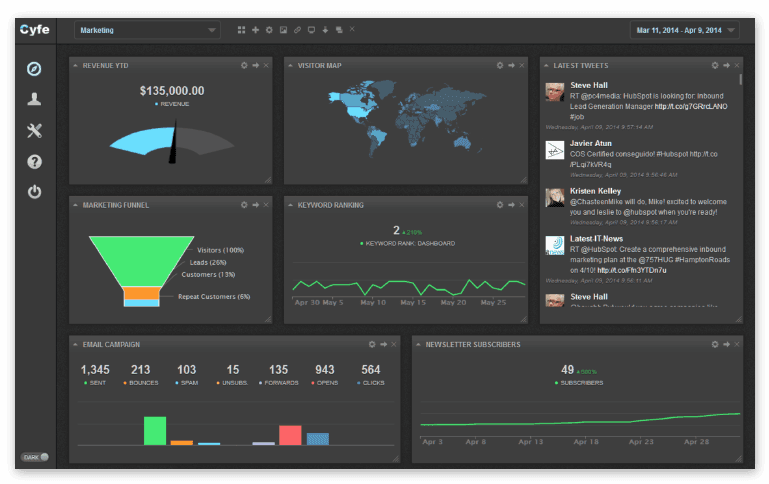Click the question mark help icon
The height and width of the screenshot is (484, 769).
pyautogui.click(x=34, y=162)
